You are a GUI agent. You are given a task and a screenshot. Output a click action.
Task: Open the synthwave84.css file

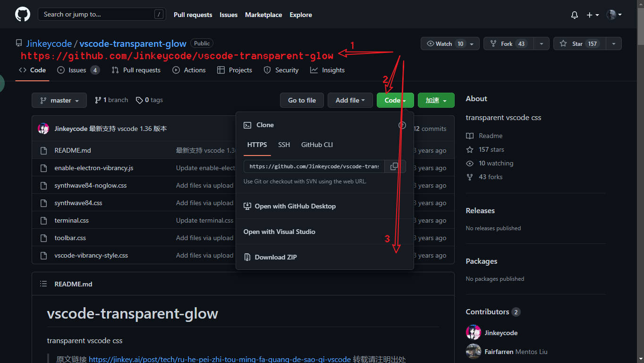[x=78, y=203]
